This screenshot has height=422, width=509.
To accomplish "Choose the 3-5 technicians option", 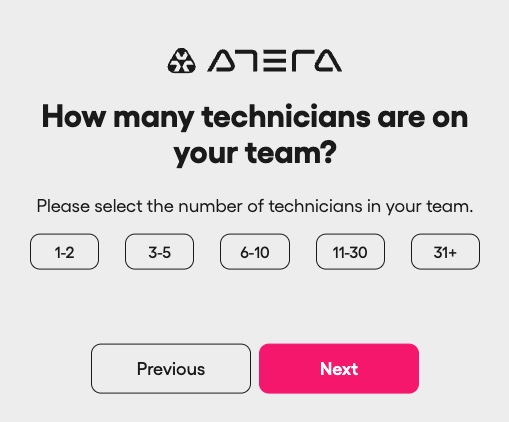I will coord(159,252).
